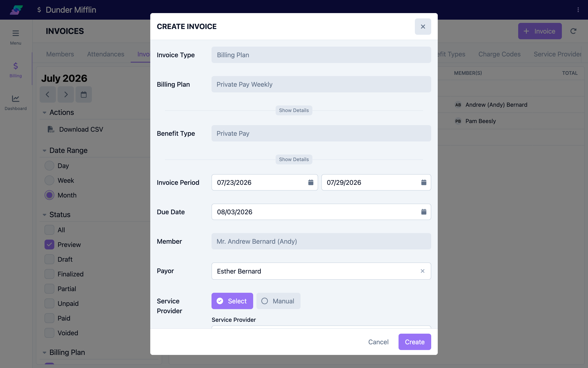Open Andrew (Andy) Bernard row
This screenshot has height=368, width=588.
point(496,105)
